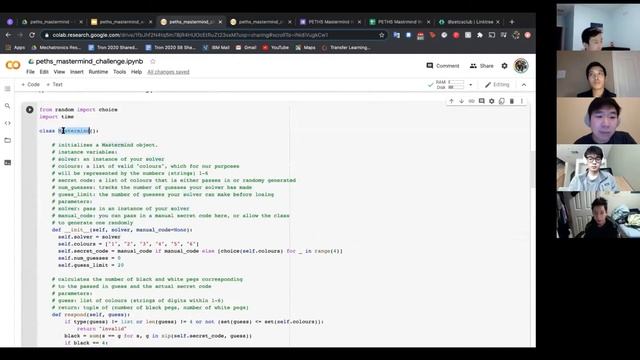Image resolution: width=640 pixels, height=360 pixels.
Task: Copy link to cell using the link icon
Action: [471, 101]
